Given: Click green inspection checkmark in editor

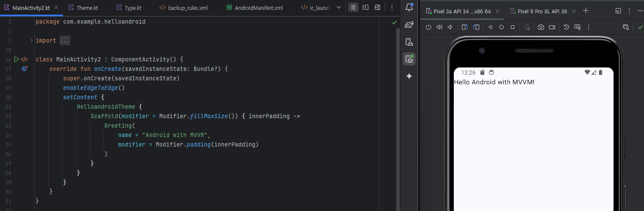Looking at the screenshot, I should [394, 22].
